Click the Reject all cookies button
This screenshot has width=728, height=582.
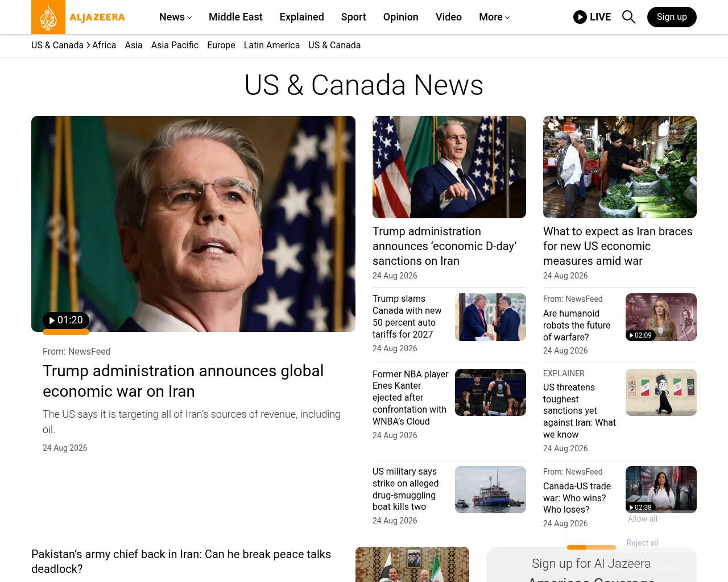coord(643,543)
